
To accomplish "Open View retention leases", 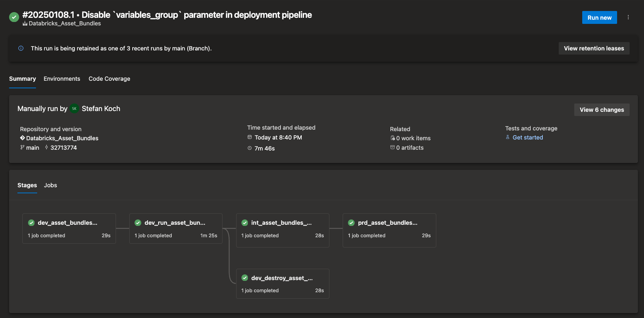I will point(594,48).
